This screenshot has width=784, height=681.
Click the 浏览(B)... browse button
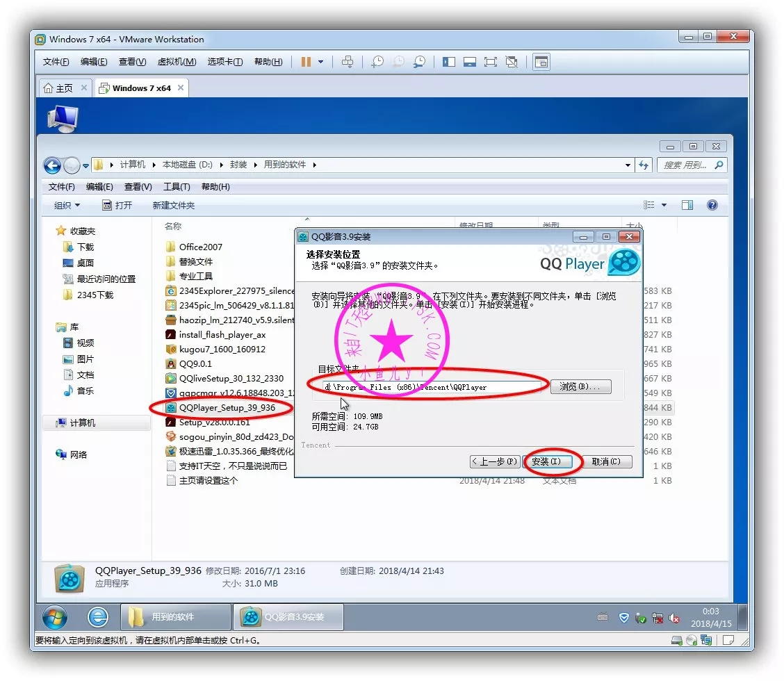(x=580, y=387)
